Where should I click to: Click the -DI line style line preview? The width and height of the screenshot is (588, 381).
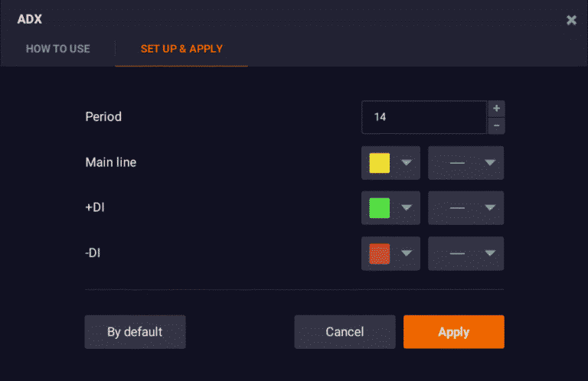(457, 253)
